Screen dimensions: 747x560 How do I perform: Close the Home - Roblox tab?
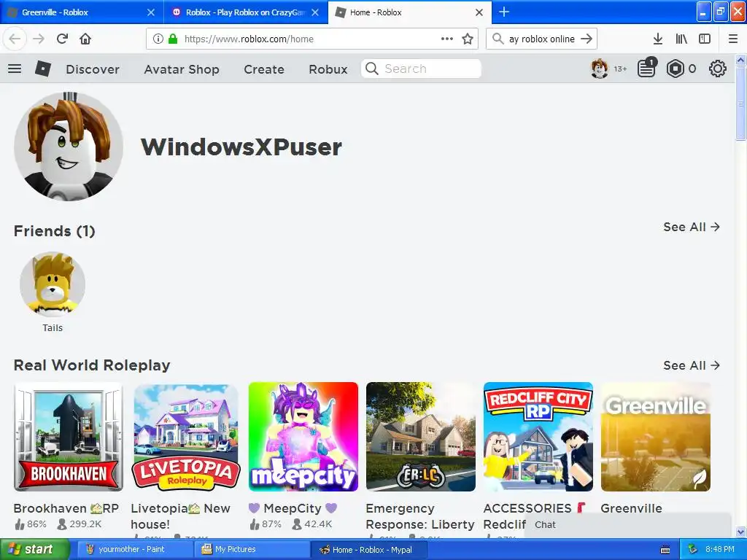tap(479, 12)
